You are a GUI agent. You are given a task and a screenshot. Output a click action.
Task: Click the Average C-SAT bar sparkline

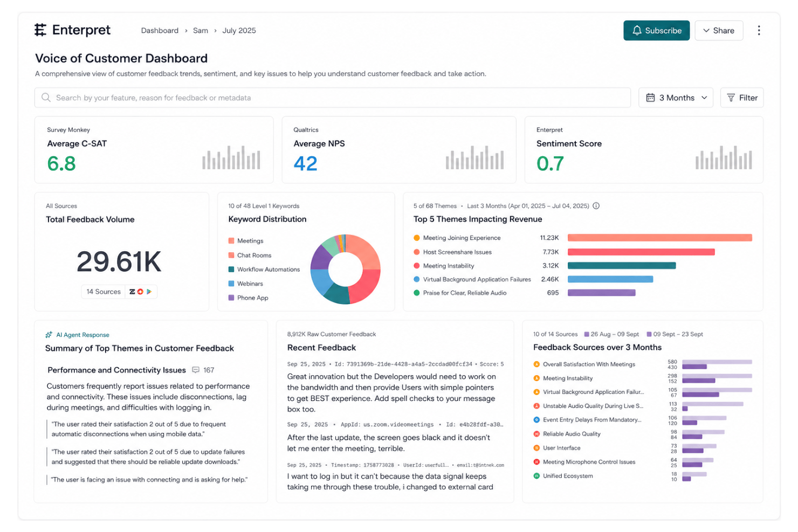click(231, 157)
